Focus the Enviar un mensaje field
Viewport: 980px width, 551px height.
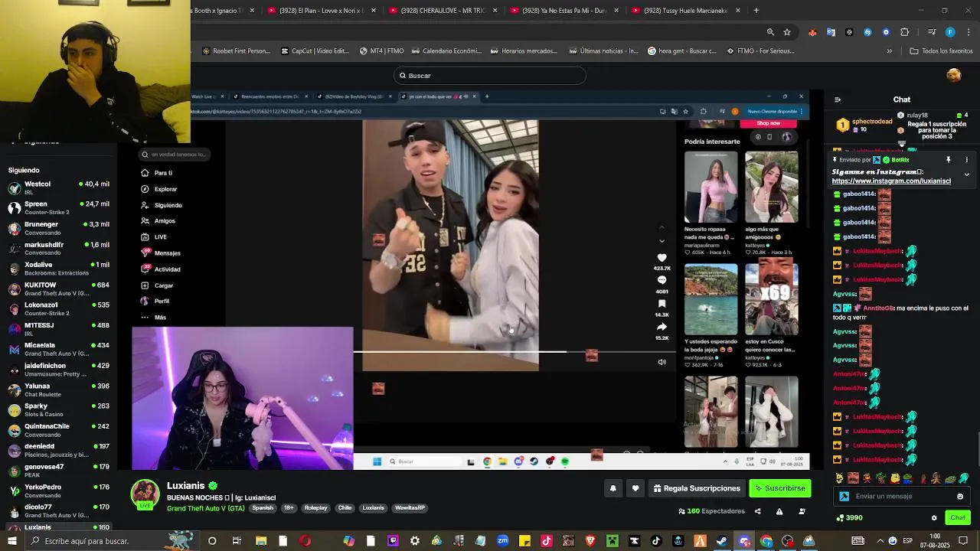tap(900, 497)
